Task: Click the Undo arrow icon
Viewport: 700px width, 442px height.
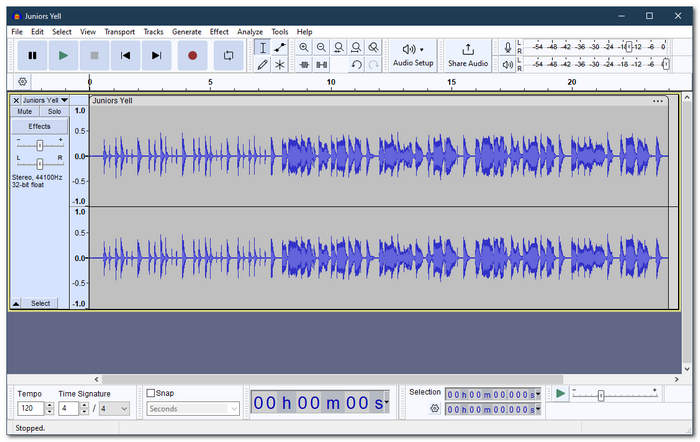Action: click(x=356, y=65)
